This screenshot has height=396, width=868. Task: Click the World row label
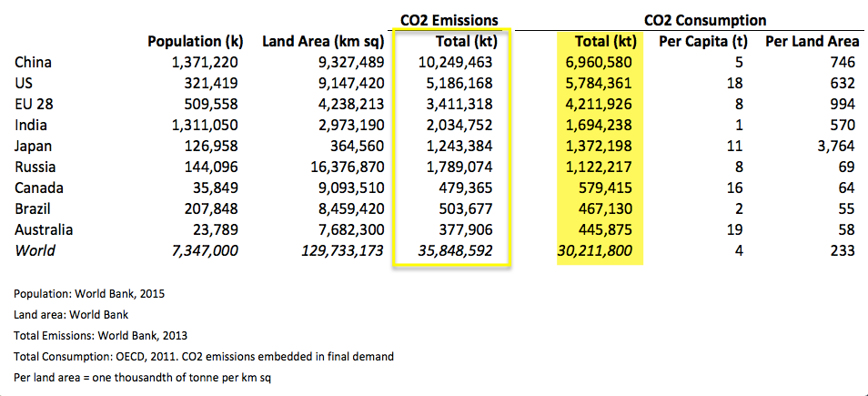pos(35,250)
